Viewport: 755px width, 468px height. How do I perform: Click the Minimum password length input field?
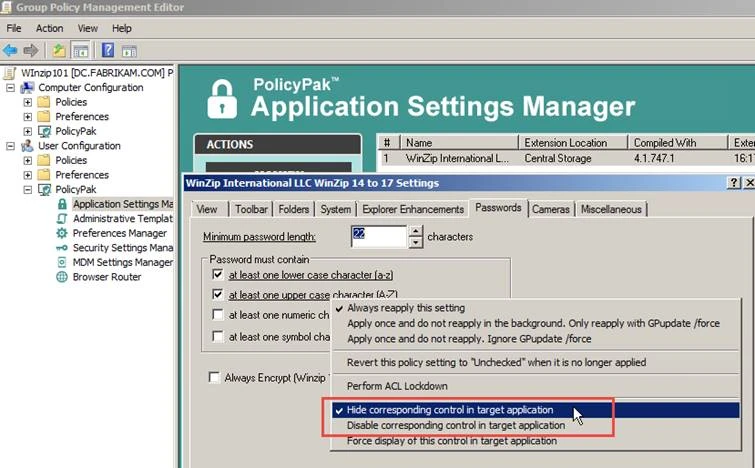(379, 236)
